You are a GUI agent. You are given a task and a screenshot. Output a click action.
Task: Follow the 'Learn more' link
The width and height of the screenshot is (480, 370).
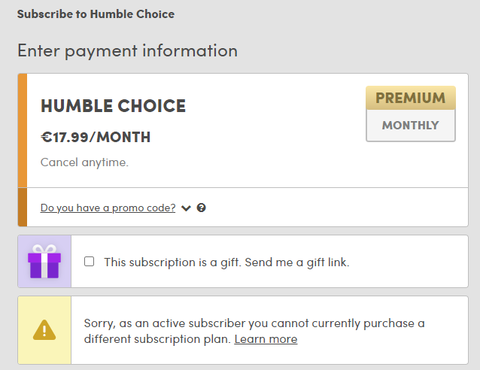click(x=266, y=339)
